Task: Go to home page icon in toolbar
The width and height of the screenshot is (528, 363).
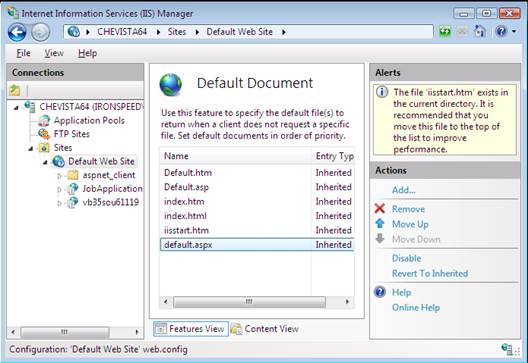Action: (480, 32)
